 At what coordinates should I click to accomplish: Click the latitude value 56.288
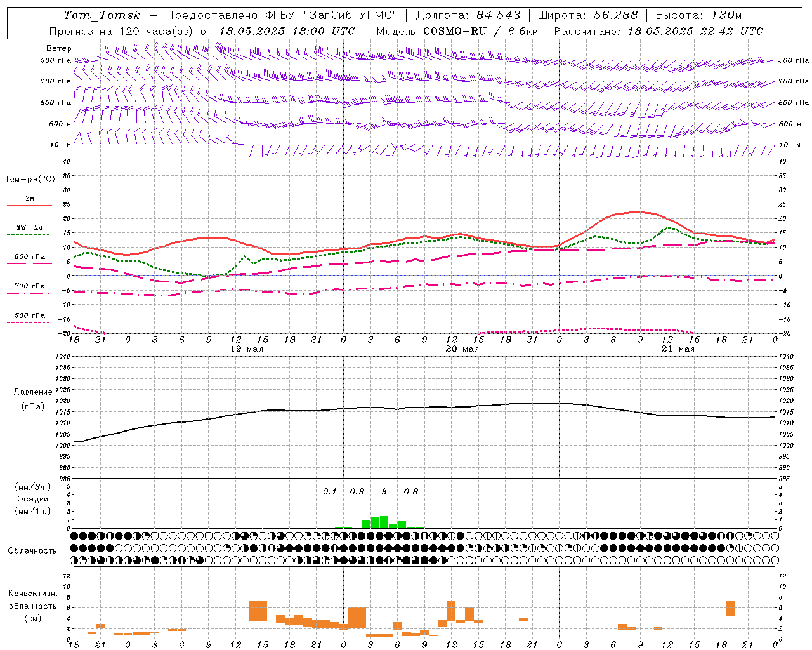(x=615, y=15)
